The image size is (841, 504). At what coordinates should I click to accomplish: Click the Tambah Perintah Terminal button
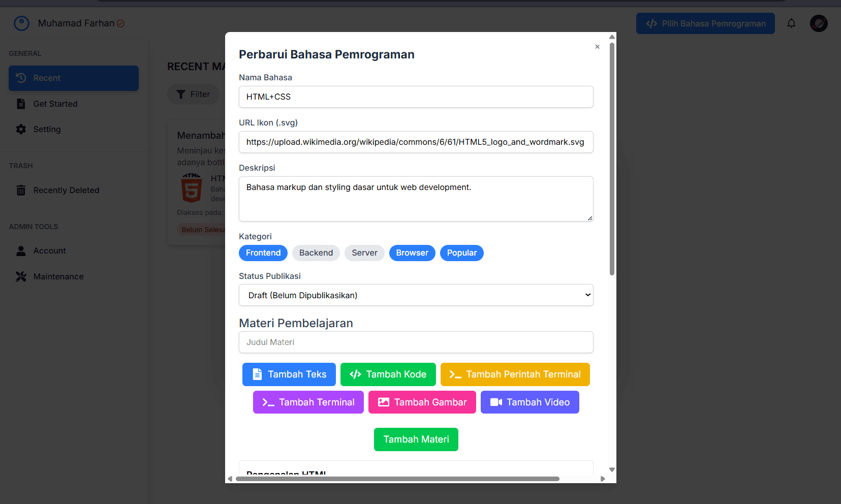(x=515, y=374)
